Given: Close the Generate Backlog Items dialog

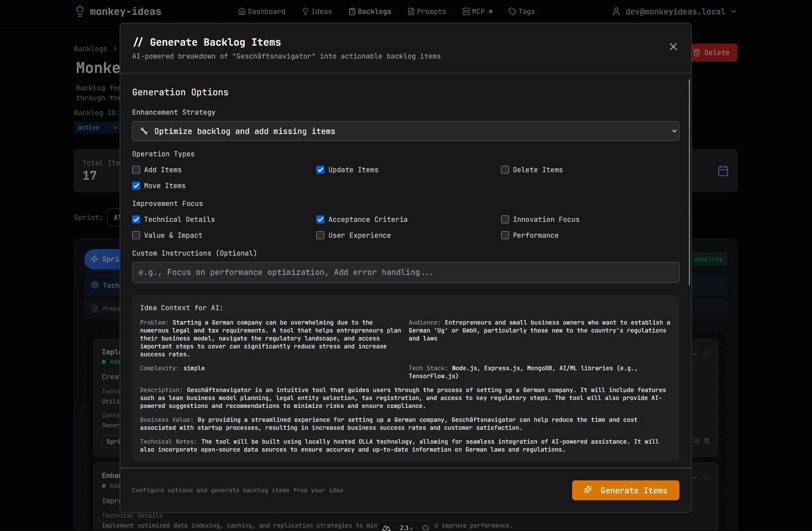Looking at the screenshot, I should coord(673,47).
